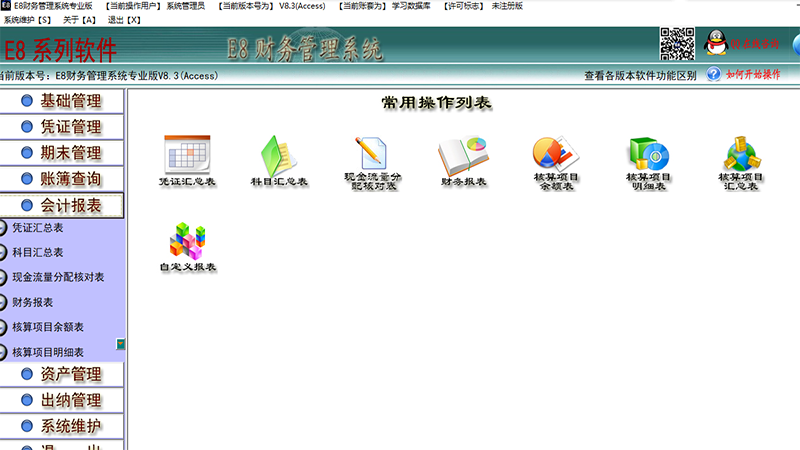Select 核算项目明细表 in the sidebar list

(x=48, y=352)
